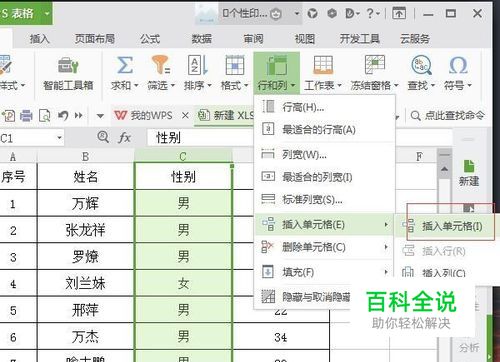Open the WPS 表格 application menu dropdown
Viewport: 500px width, 362px height.
[47, 14]
